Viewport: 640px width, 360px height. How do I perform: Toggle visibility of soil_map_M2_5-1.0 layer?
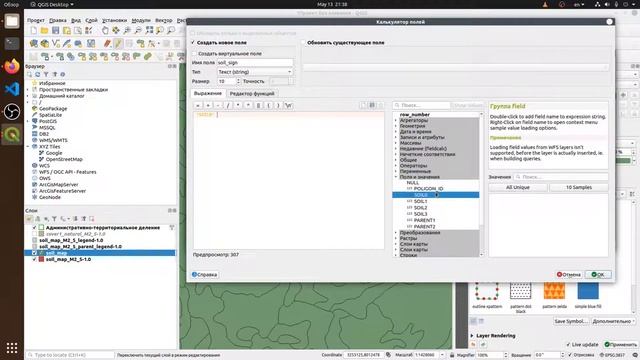34,259
